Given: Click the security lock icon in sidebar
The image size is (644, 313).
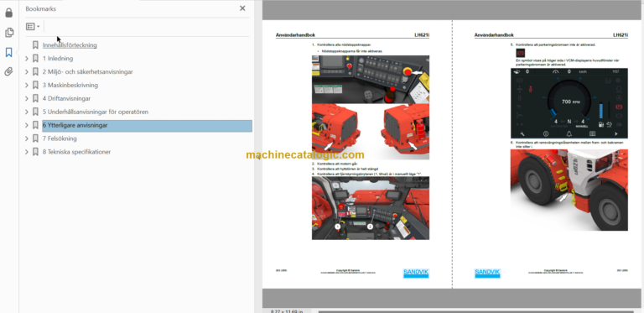Looking at the screenshot, I should tap(8, 13).
